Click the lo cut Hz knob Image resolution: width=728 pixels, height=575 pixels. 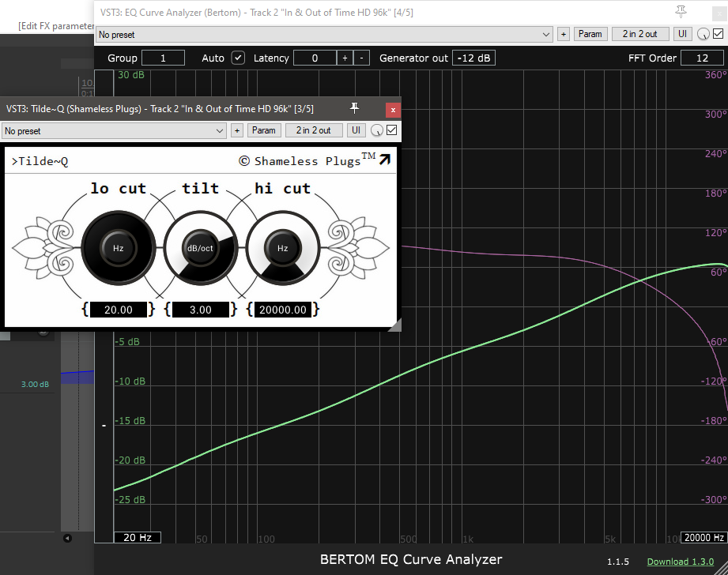tap(119, 248)
